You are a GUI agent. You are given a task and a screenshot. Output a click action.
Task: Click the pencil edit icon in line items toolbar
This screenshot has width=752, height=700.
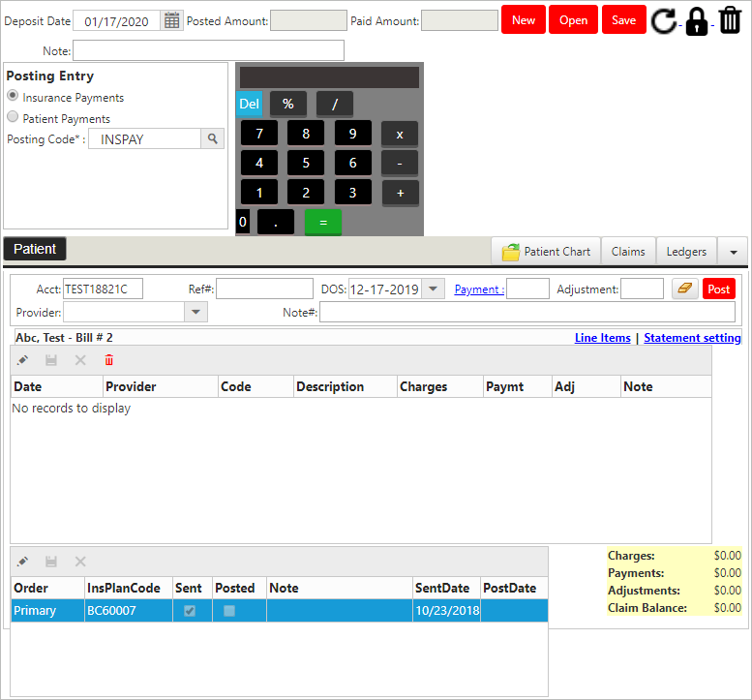22,360
